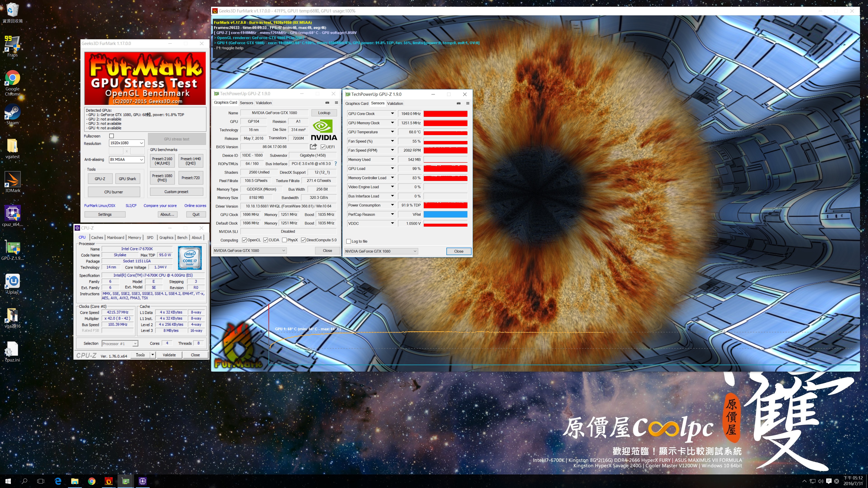Click the BIOS save/share icon in GPU-Z
Image resolution: width=868 pixels, height=488 pixels.
pos(313,146)
